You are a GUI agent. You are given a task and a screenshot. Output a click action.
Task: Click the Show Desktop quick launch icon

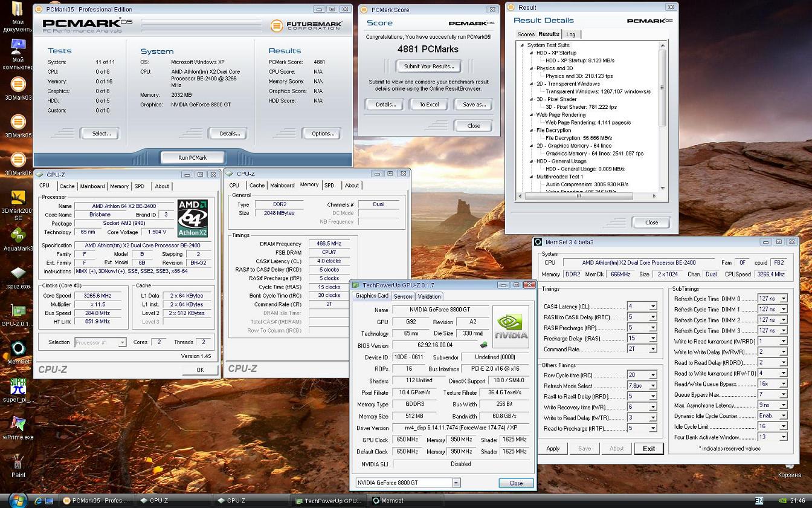click(x=50, y=501)
